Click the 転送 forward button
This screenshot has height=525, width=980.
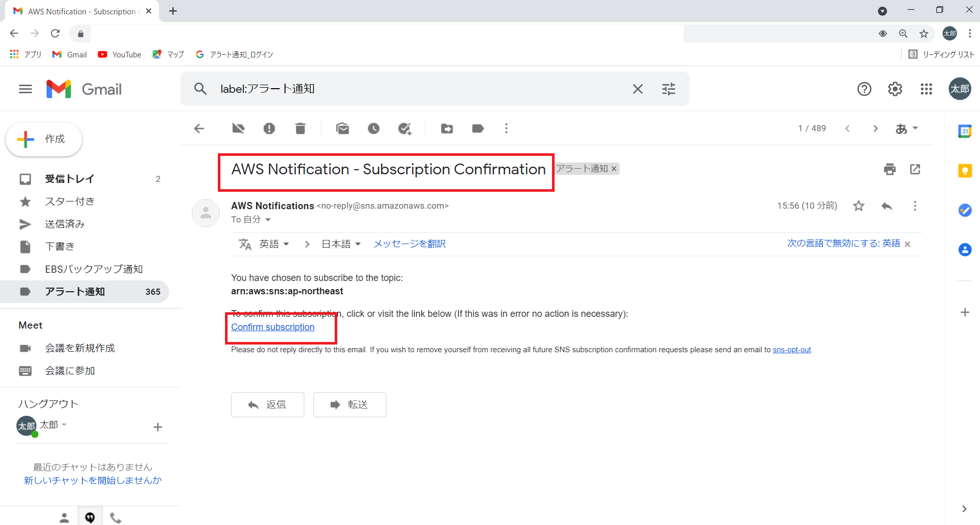pyautogui.click(x=350, y=405)
